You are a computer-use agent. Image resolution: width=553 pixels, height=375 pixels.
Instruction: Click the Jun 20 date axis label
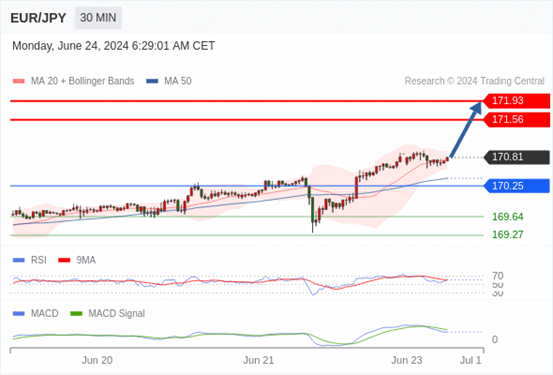coord(97,360)
